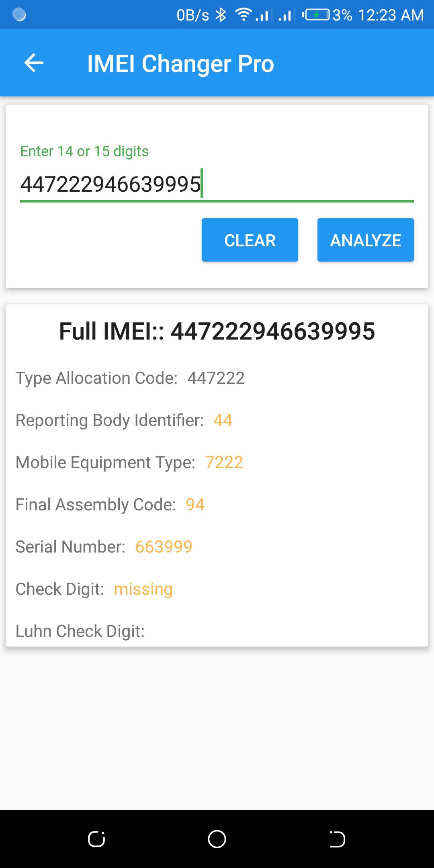Tap the loading spinner notification icon

tap(19, 15)
